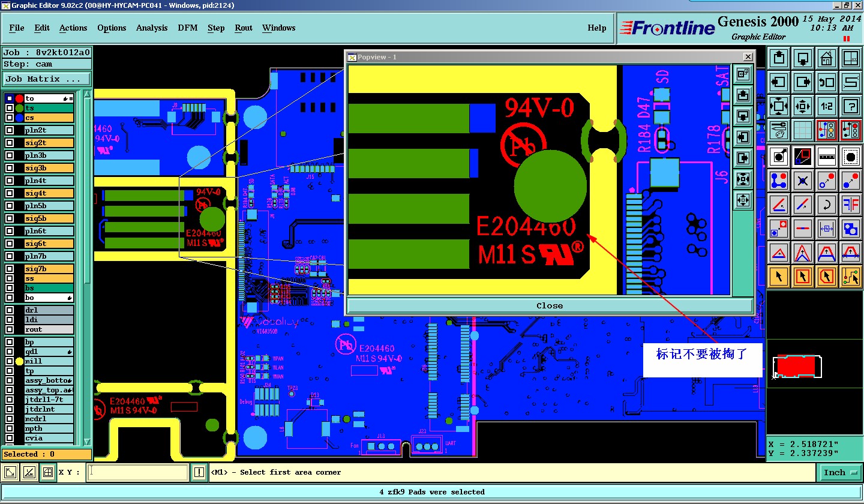Choose the plain arrow pointer select tool
The width and height of the screenshot is (864, 504).
point(779,276)
